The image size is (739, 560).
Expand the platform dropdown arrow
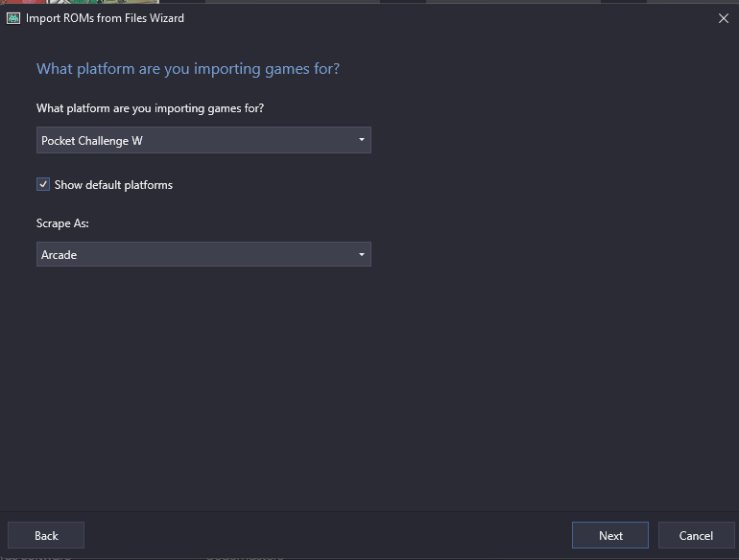362,140
